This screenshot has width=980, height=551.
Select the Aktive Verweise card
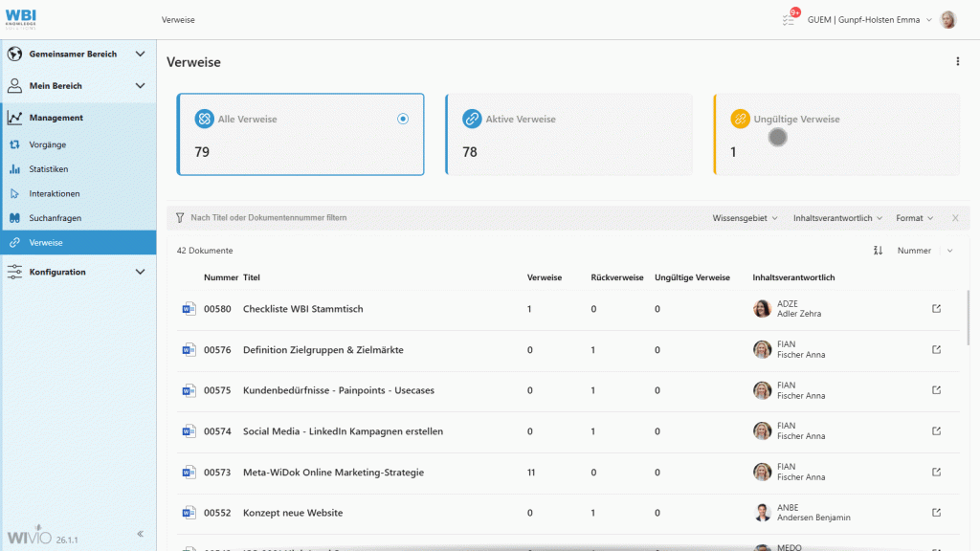coord(568,134)
